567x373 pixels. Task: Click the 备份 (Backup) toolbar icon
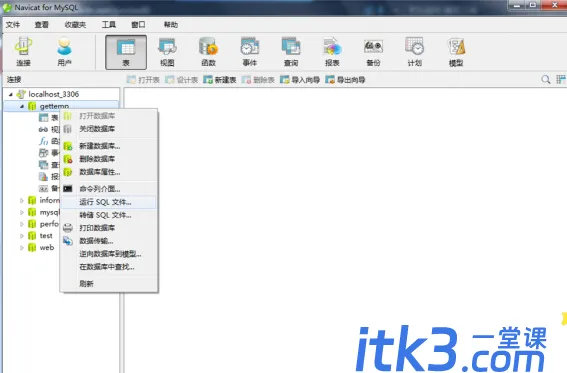point(373,52)
